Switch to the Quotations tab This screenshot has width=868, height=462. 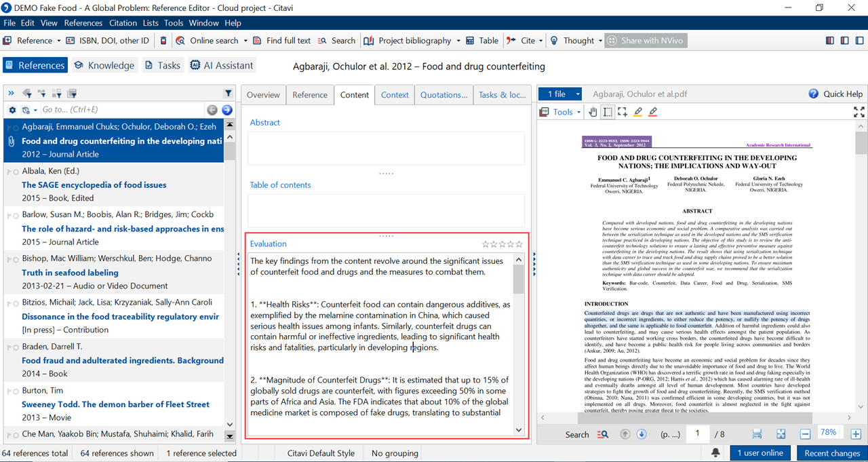tap(443, 95)
